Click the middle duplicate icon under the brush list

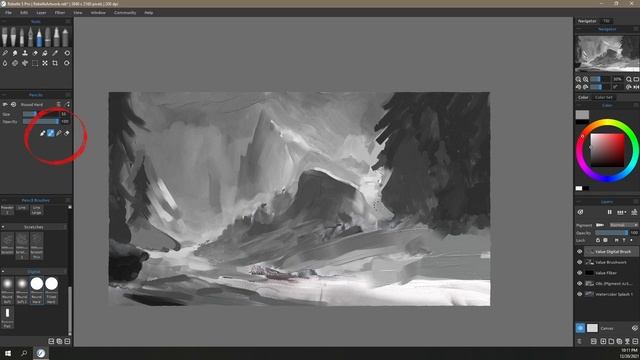(59, 341)
